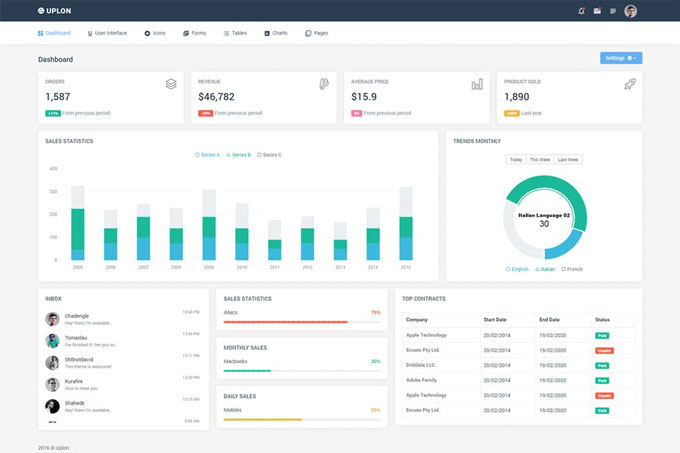680x453 pixels.
Task: Open the user avatar menu in header
Action: tap(631, 11)
